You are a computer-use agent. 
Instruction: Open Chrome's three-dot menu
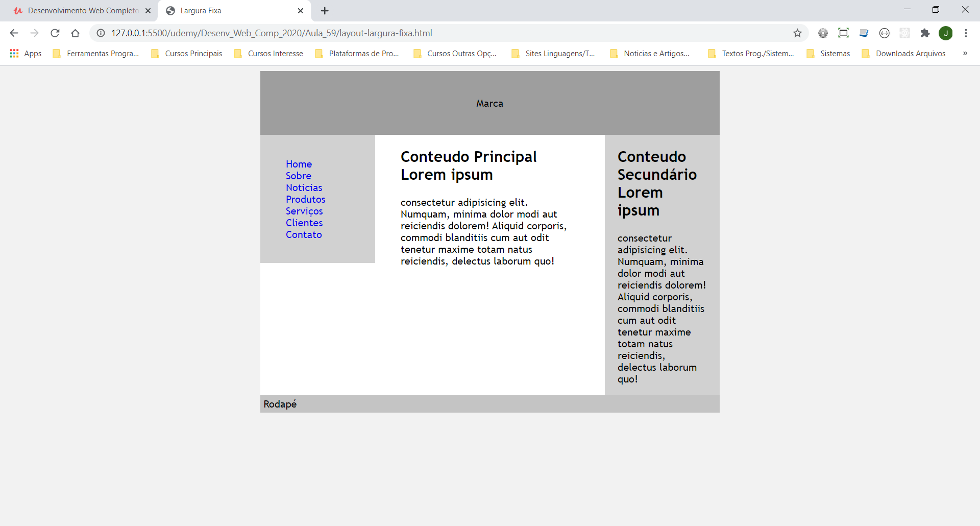tap(966, 33)
